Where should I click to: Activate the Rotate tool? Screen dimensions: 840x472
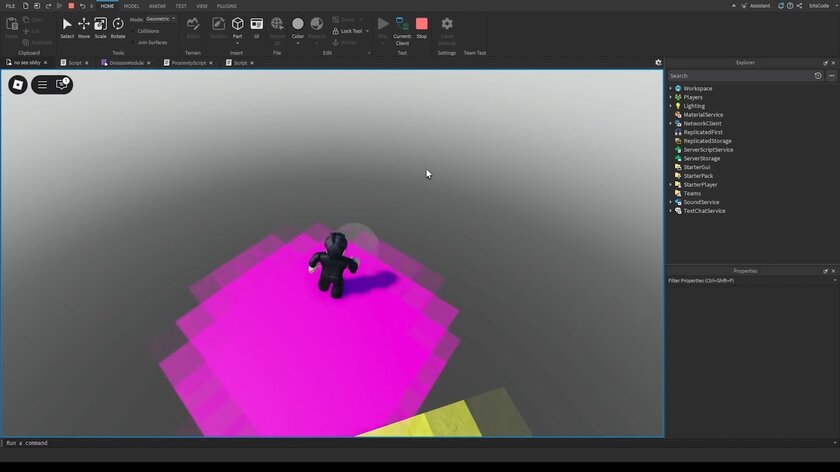point(118,28)
